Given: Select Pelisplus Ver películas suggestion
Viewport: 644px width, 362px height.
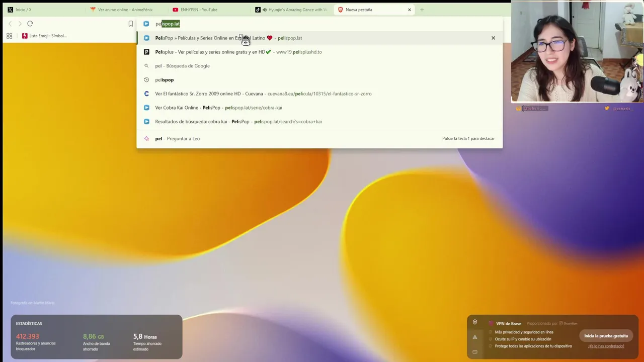Looking at the screenshot, I should pyautogui.click(x=319, y=52).
